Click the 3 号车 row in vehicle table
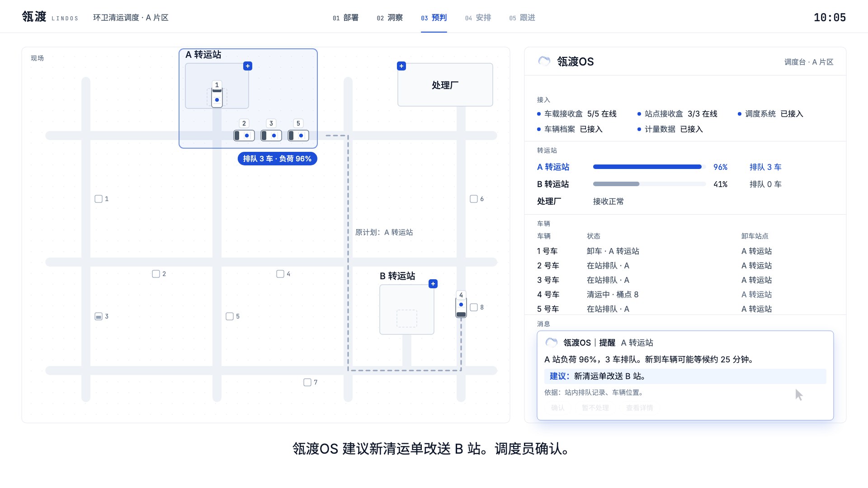The height and width of the screenshot is (488, 868). click(x=685, y=280)
